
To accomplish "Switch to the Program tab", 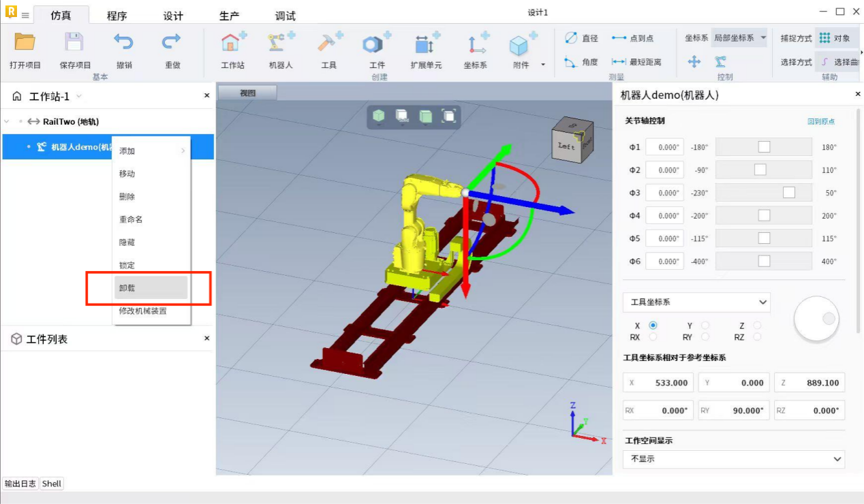I will (117, 16).
